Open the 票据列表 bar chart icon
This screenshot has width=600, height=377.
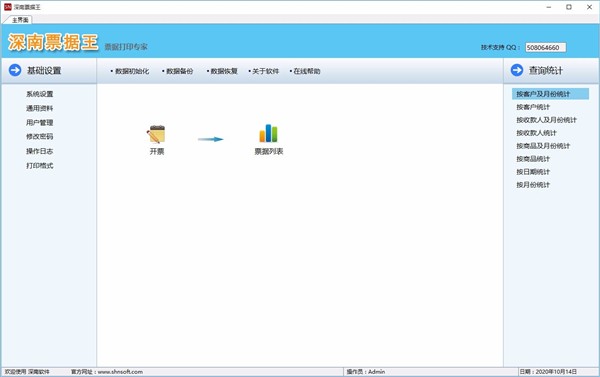268,133
